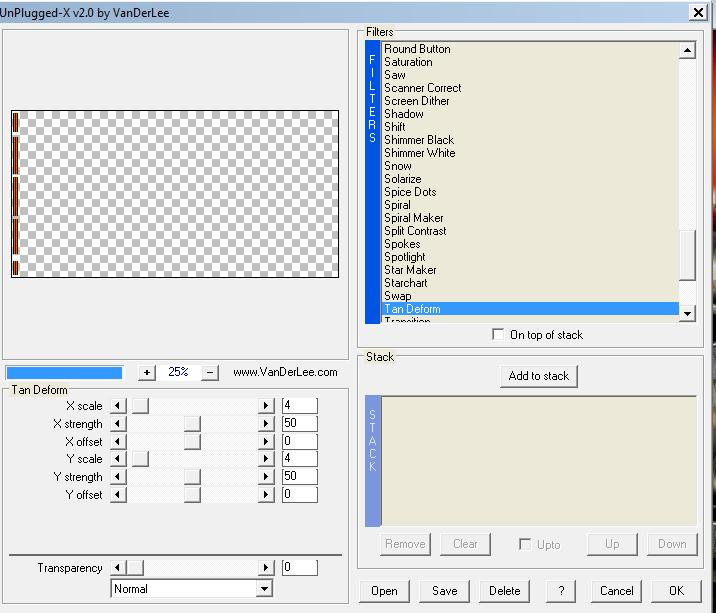This screenshot has height=613, width=716.
Task: Click the X scale value field
Action: pos(300,406)
